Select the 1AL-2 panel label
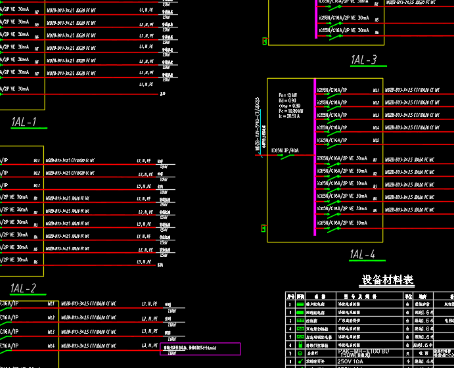Viewport: 454px width, 368px height. coord(23,288)
